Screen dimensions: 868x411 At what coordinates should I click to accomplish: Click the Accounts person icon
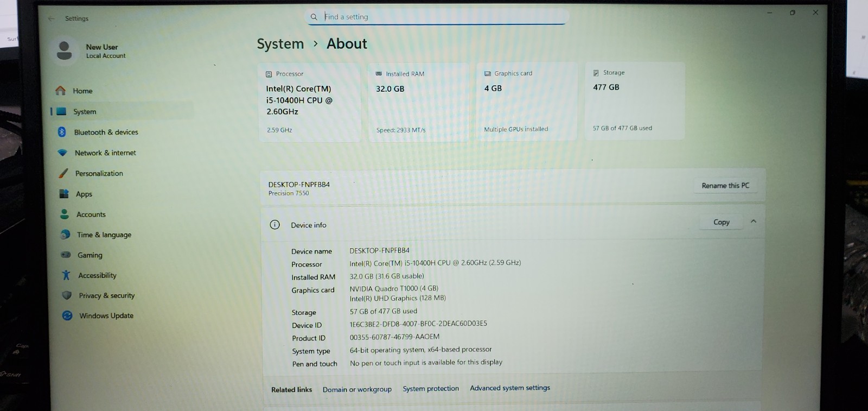click(x=65, y=214)
